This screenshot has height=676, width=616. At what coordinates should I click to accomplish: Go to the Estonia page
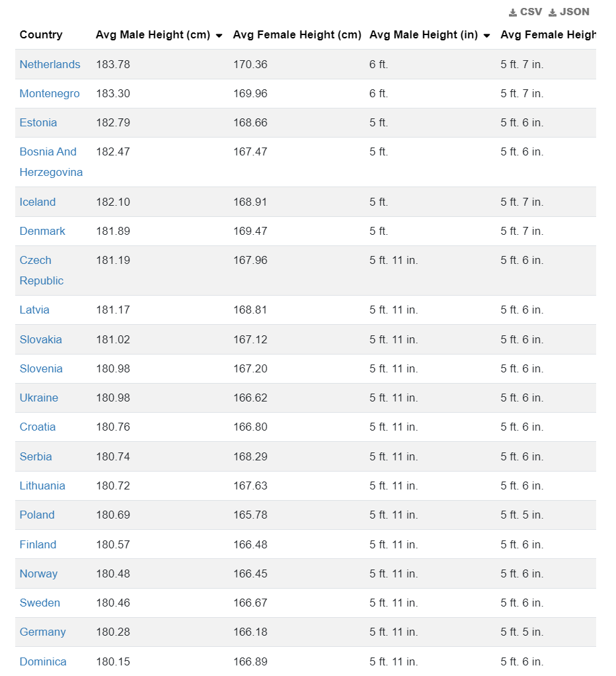[x=38, y=122]
